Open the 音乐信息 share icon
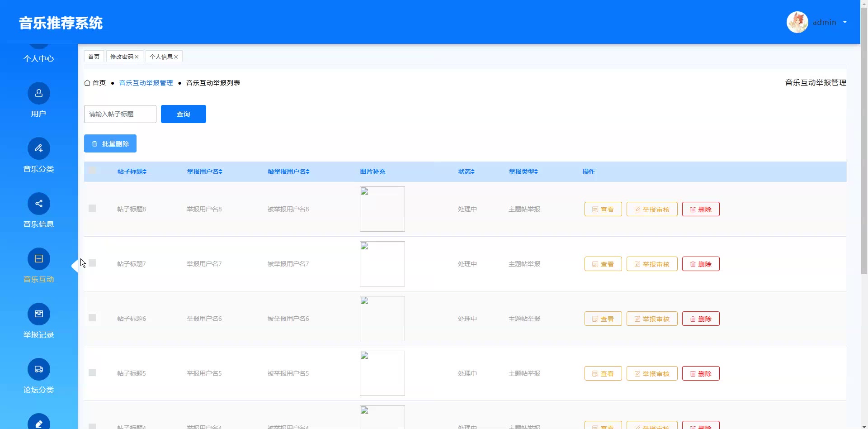The height and width of the screenshot is (429, 868). pos(39,204)
